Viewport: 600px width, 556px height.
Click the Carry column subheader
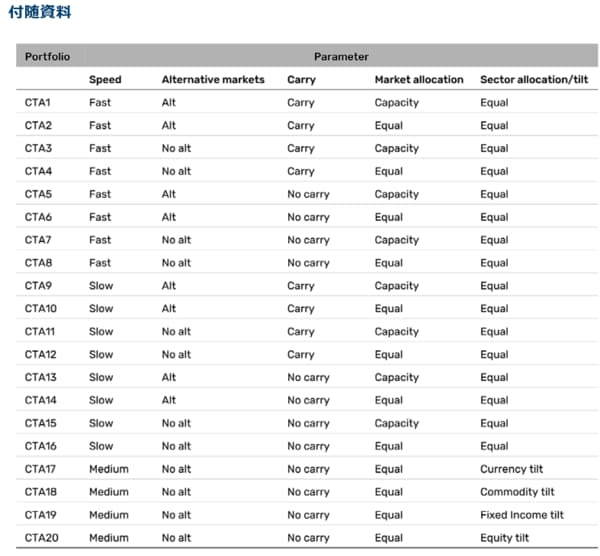pos(301,80)
